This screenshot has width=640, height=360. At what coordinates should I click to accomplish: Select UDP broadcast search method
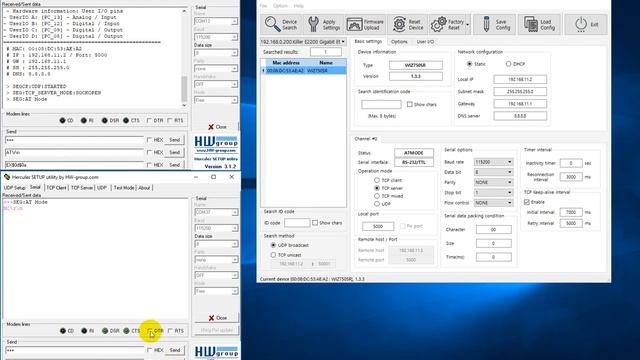[273, 245]
